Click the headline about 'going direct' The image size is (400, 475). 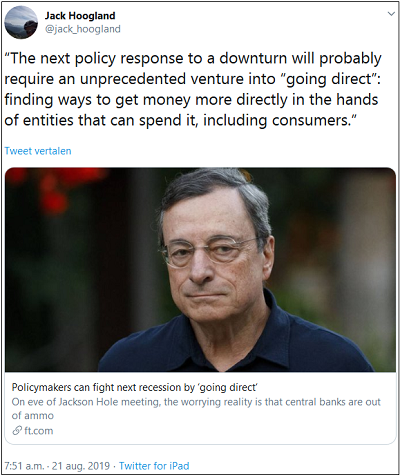click(135, 387)
